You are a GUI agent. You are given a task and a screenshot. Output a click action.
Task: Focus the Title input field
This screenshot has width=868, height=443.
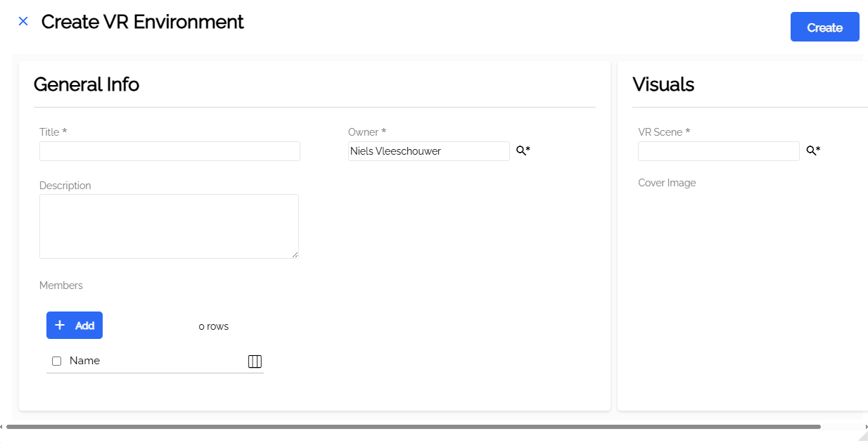[x=170, y=151]
